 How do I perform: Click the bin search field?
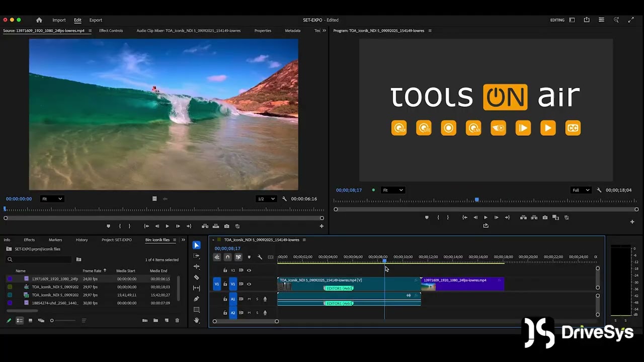tap(39, 259)
